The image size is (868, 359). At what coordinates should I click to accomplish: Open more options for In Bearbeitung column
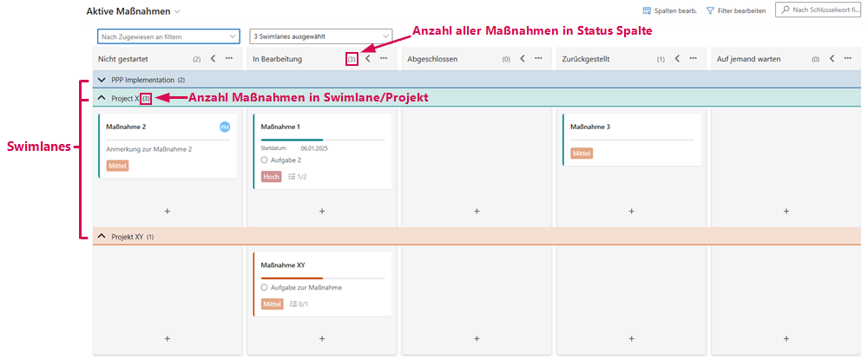pyautogui.click(x=384, y=59)
